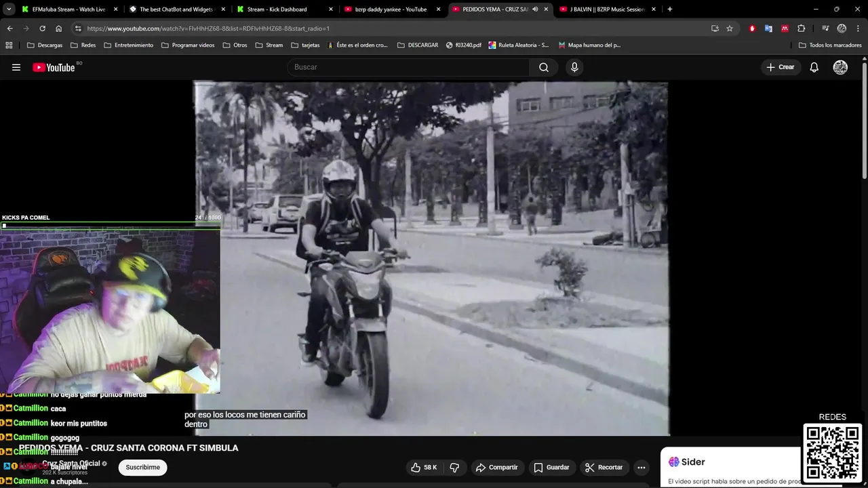This screenshot has width=868, height=488.
Task: Click the video title PEDIDOS YEMA text
Action: [x=129, y=448]
